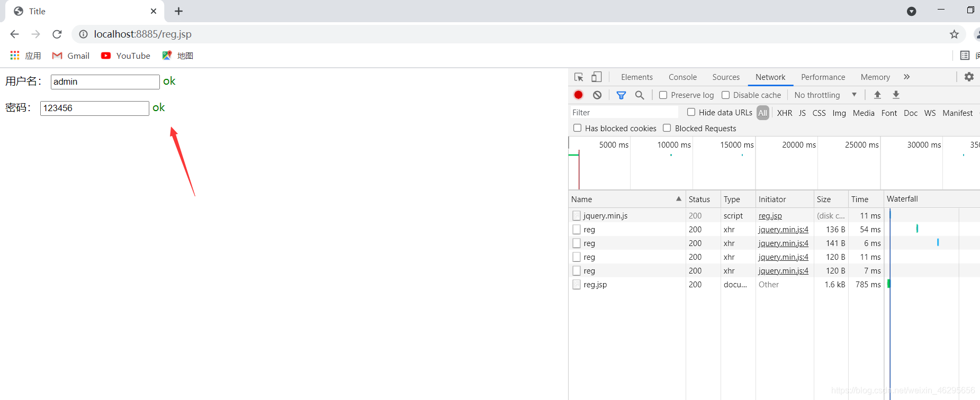Filter requests by Media

[864, 113]
